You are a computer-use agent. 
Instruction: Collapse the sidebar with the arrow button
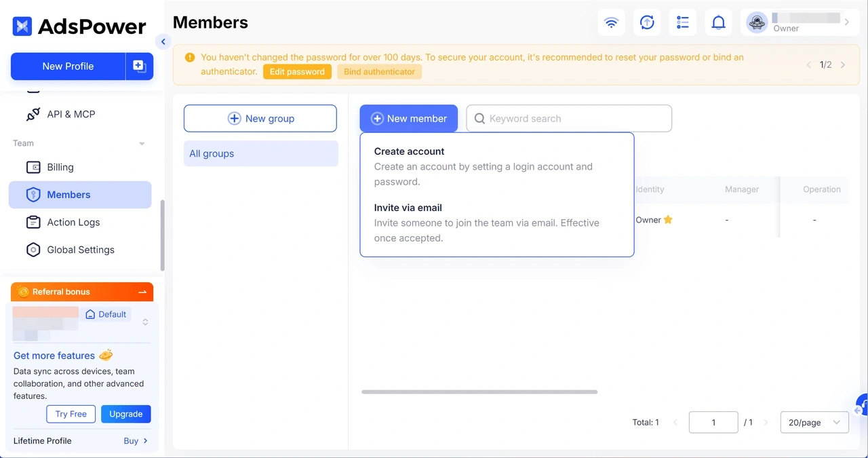[163, 41]
